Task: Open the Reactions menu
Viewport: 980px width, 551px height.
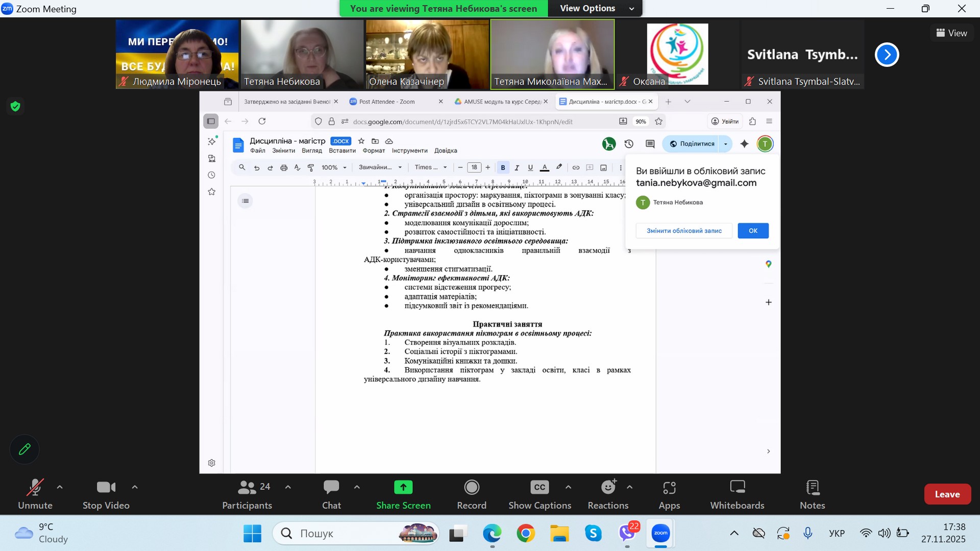Action: [608, 494]
